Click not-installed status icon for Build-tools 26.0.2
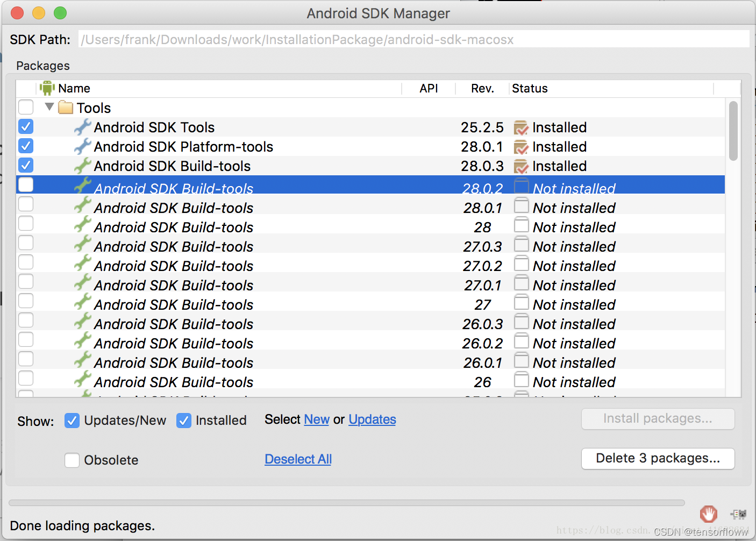 click(x=521, y=341)
